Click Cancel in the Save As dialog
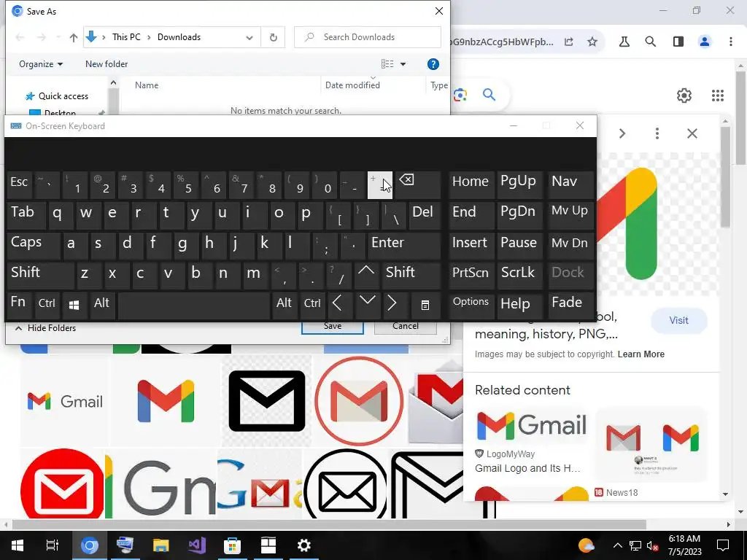Screen dimensions: 747x560 click(406, 327)
